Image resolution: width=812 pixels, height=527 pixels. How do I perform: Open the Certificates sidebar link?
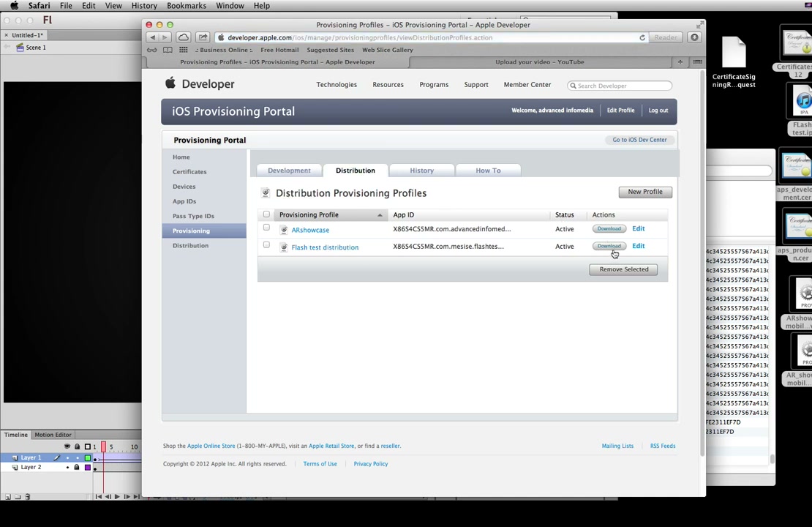[x=189, y=171]
